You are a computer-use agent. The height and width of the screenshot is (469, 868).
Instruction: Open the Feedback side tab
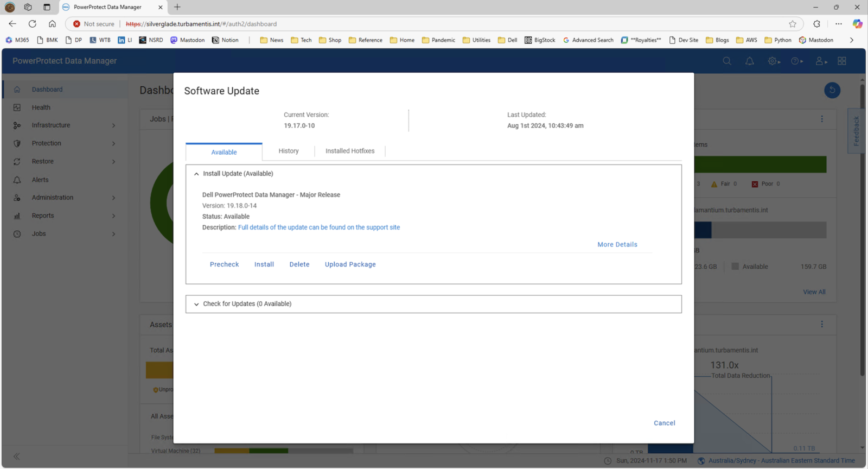point(856,131)
